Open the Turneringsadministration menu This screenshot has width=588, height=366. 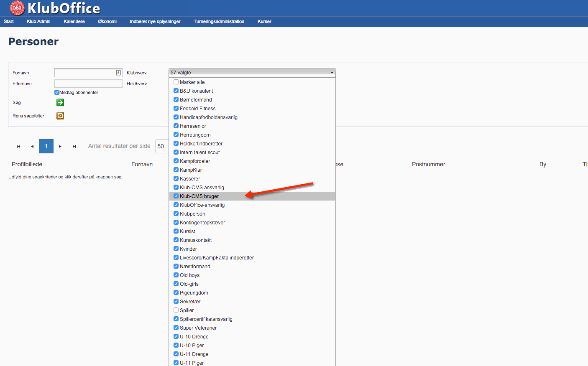(x=219, y=21)
